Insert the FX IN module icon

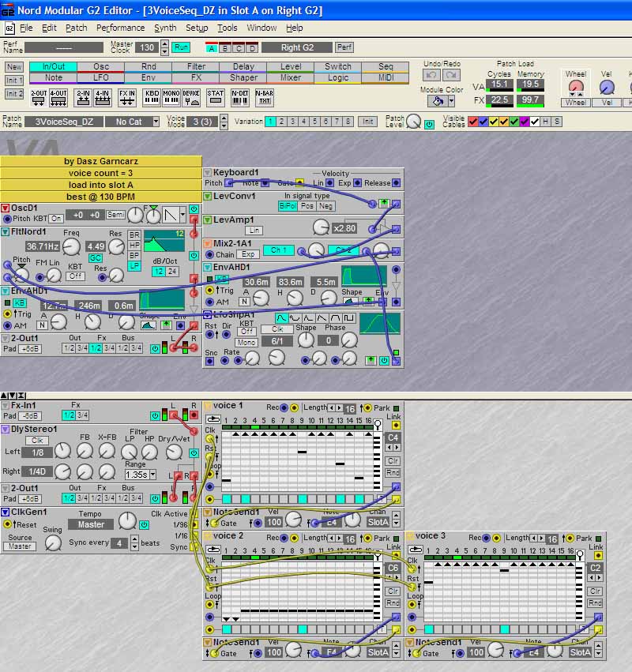(126, 97)
